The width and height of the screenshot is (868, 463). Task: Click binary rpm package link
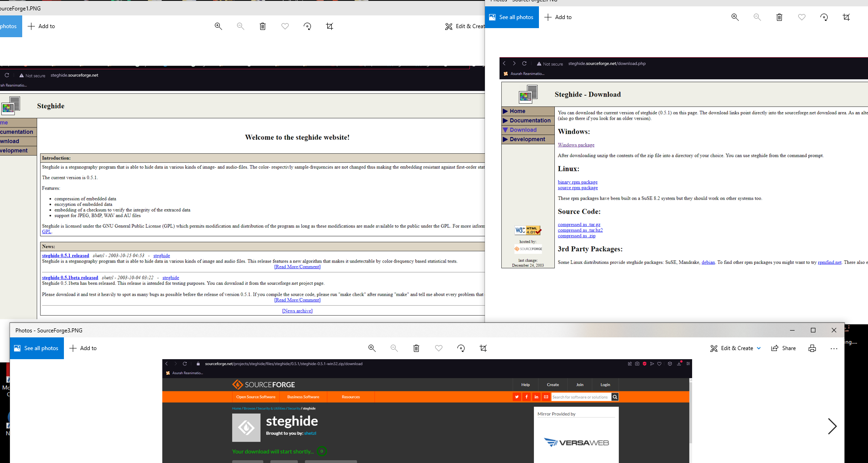(577, 182)
